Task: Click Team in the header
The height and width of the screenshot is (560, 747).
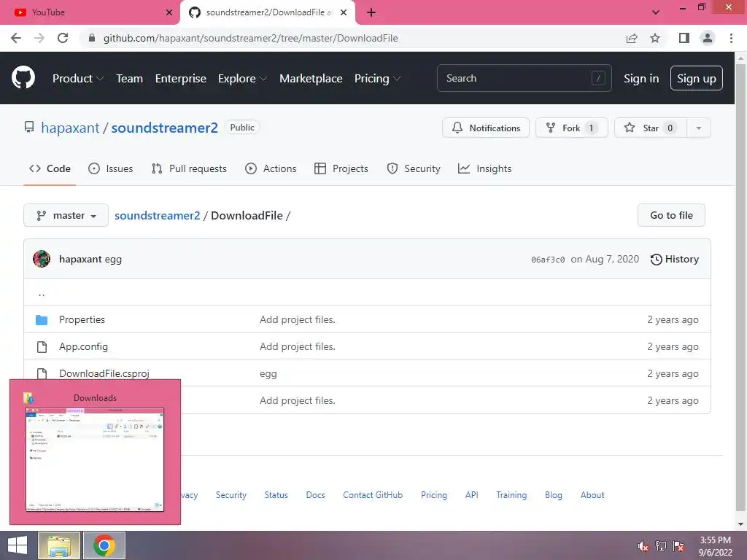Action: tap(130, 79)
